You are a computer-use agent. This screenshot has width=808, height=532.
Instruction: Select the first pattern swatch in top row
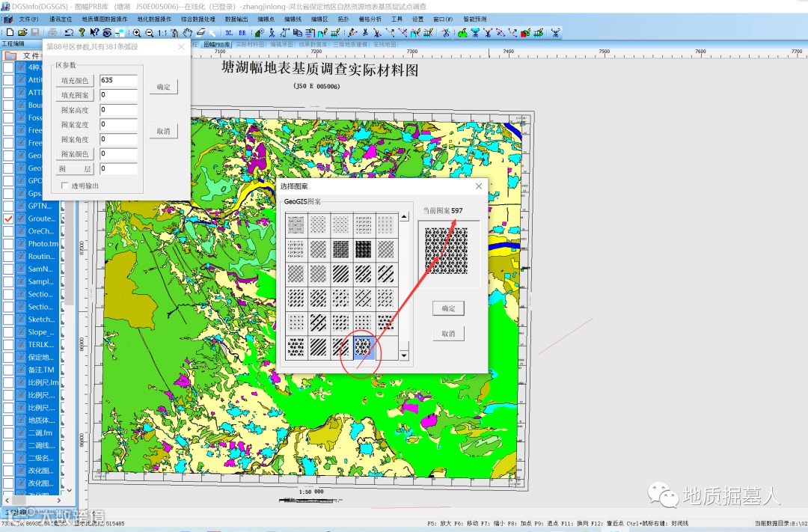tap(296, 224)
